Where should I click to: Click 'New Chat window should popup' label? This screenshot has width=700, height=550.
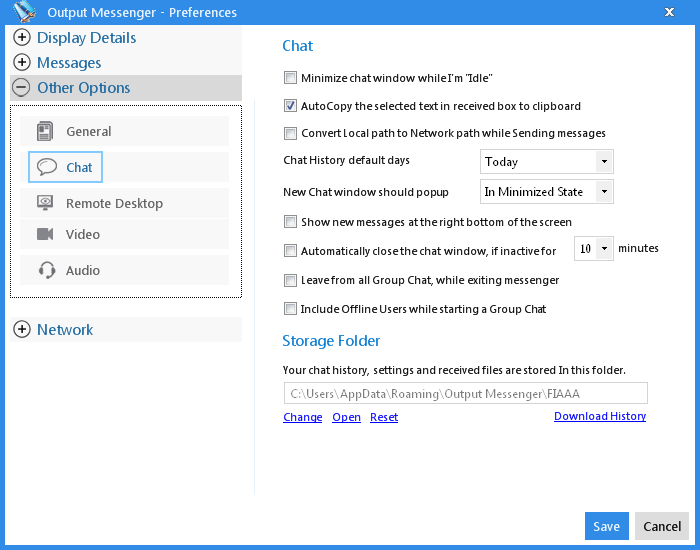pyautogui.click(x=366, y=192)
